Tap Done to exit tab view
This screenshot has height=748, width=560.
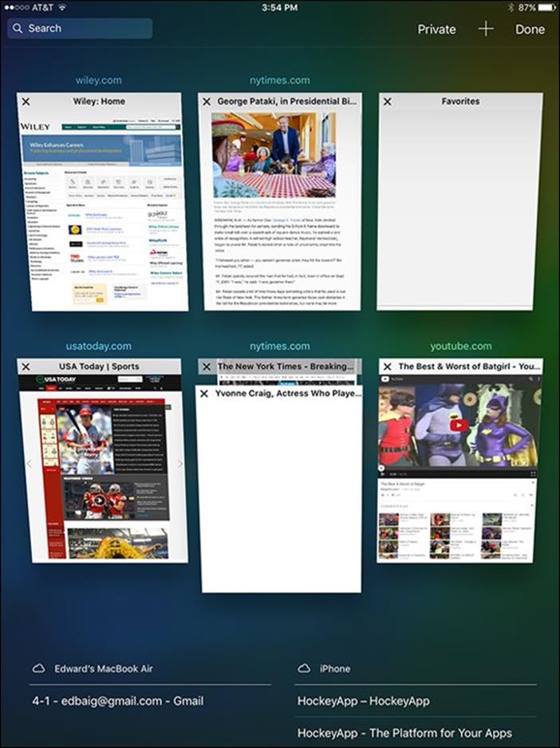[530, 29]
